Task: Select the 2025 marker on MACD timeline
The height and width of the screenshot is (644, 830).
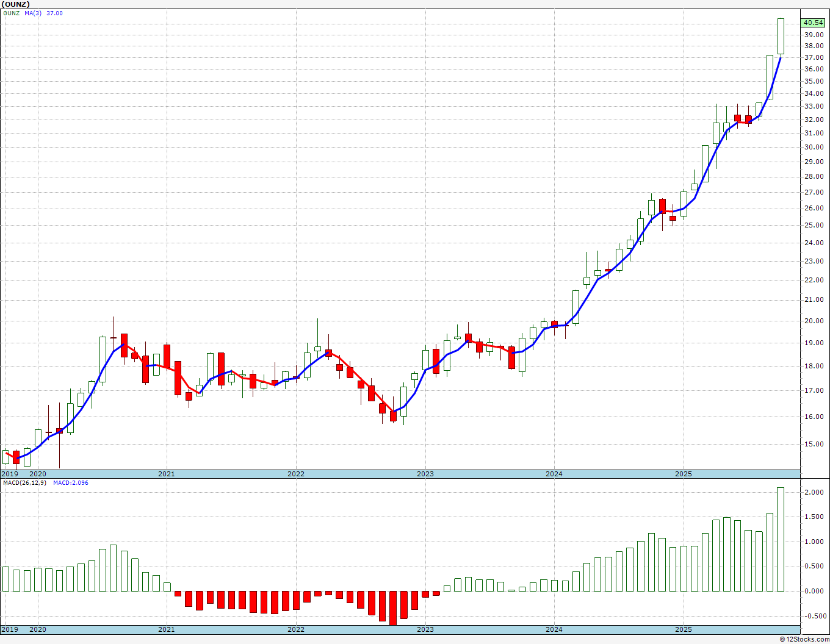Action: coord(684,629)
